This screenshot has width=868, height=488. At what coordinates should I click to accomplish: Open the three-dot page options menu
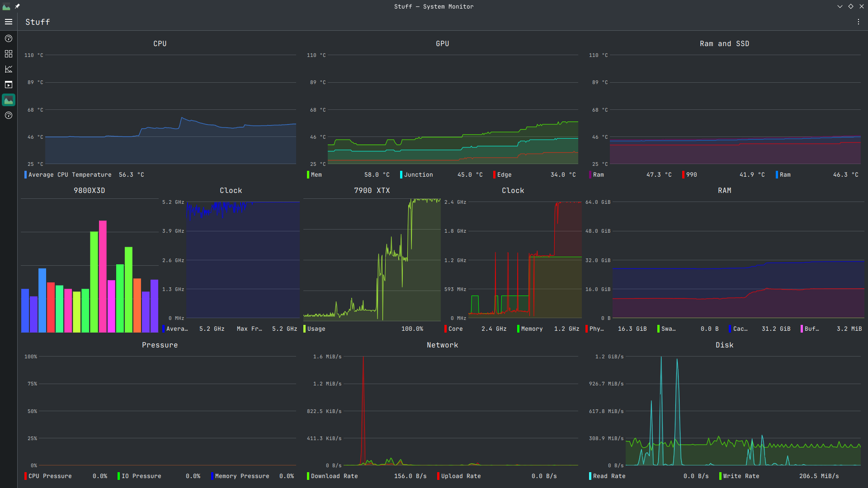click(858, 22)
